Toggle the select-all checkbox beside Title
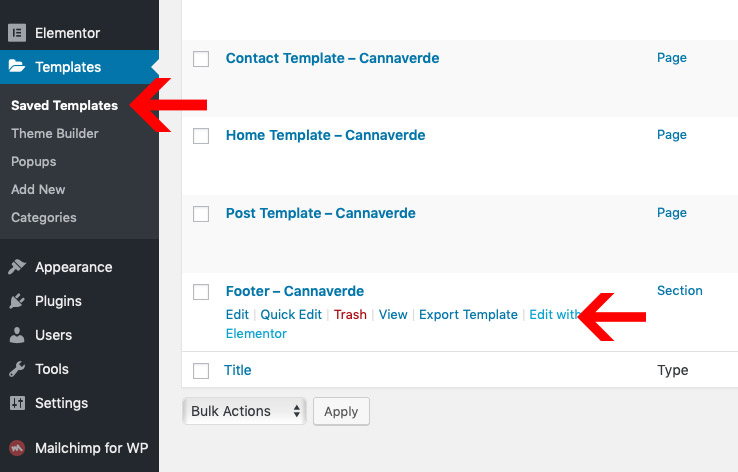 [x=201, y=371]
